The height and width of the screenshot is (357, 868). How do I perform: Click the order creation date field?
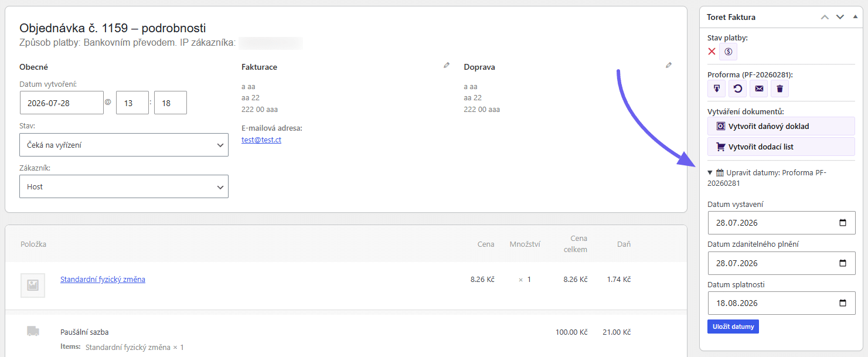pos(62,103)
